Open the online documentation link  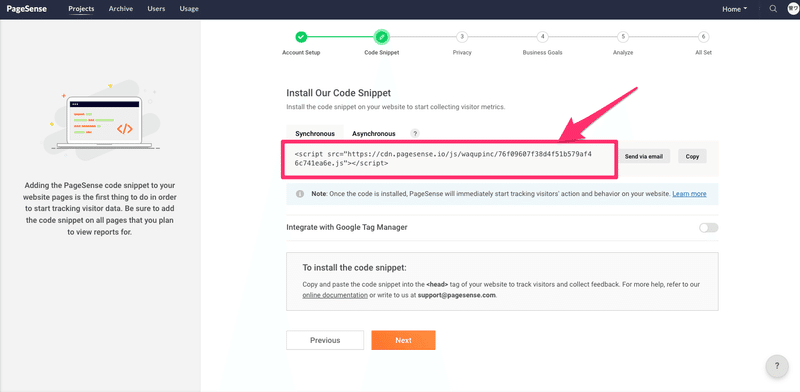pos(335,295)
